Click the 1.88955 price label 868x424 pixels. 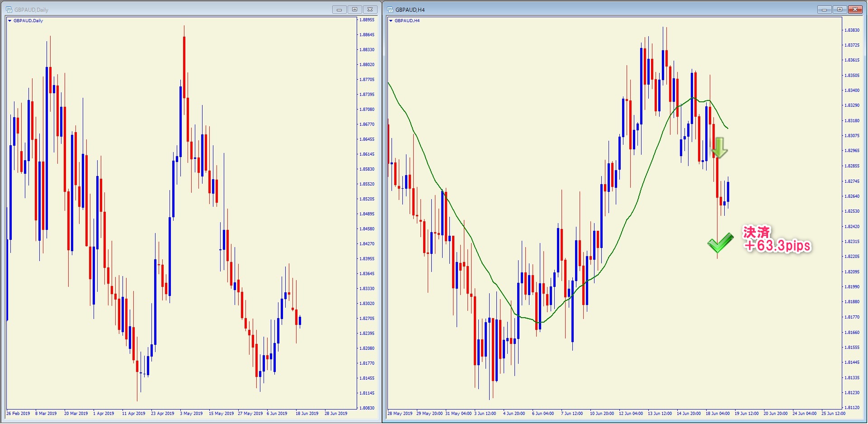point(367,20)
